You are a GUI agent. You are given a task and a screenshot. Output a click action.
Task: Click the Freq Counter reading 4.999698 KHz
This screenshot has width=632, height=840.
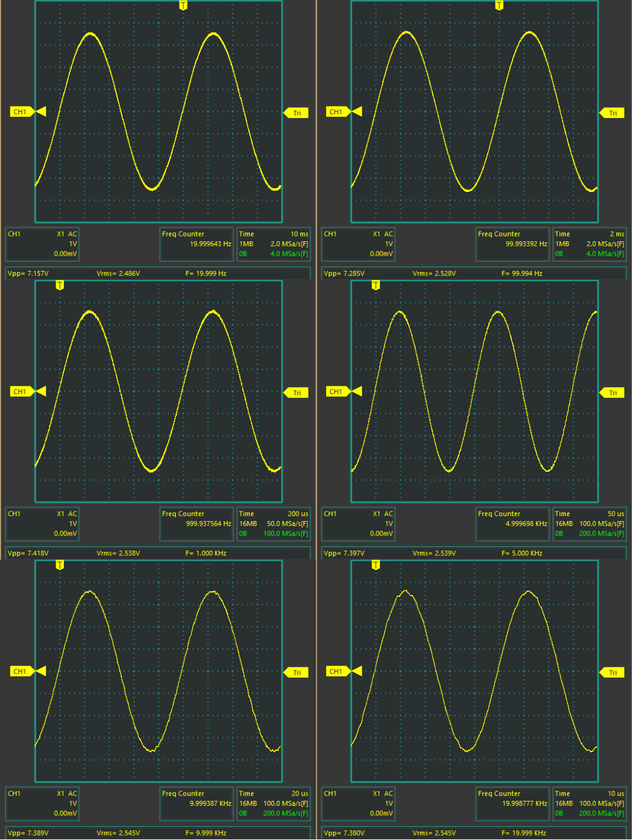click(513, 524)
